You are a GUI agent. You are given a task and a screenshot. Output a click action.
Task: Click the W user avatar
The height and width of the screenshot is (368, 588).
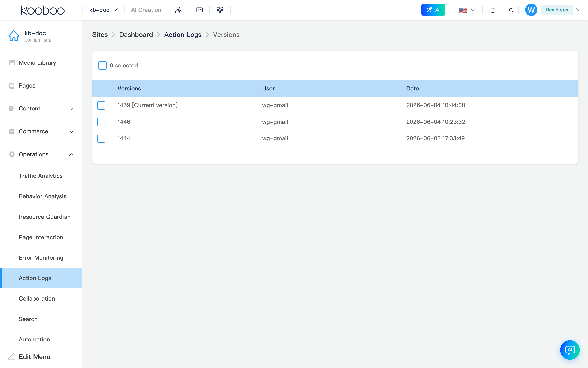click(531, 10)
